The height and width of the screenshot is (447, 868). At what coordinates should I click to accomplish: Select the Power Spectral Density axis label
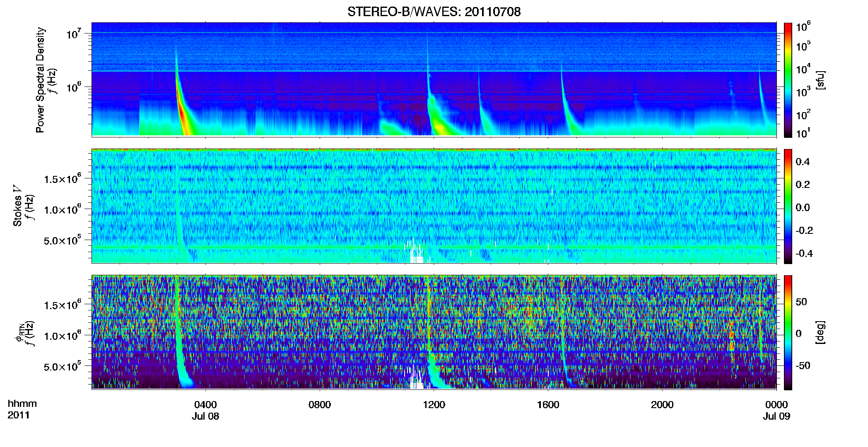40,80
